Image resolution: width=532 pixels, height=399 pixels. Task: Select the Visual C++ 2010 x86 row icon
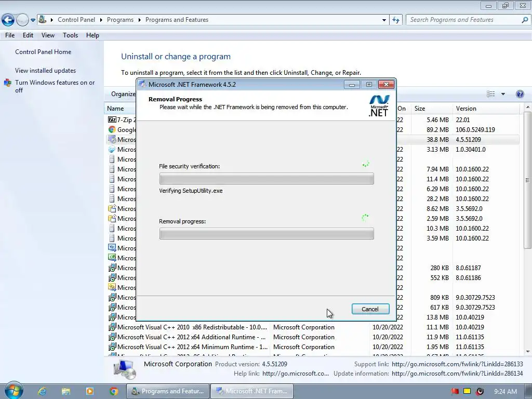pos(112,327)
